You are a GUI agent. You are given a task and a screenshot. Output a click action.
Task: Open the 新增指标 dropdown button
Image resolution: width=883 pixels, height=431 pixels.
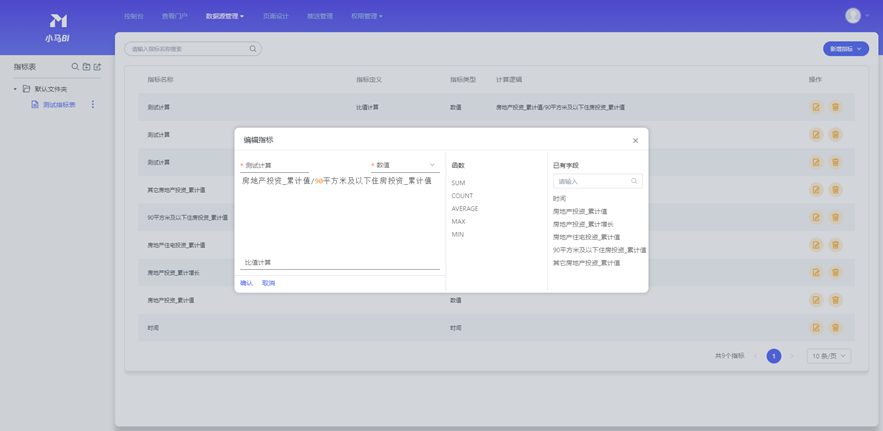pyautogui.click(x=845, y=49)
